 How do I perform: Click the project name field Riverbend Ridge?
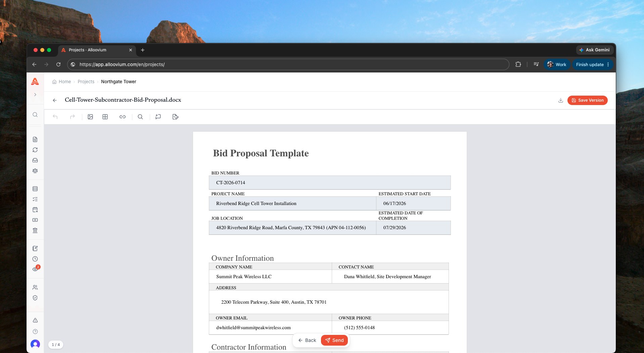[x=292, y=203]
